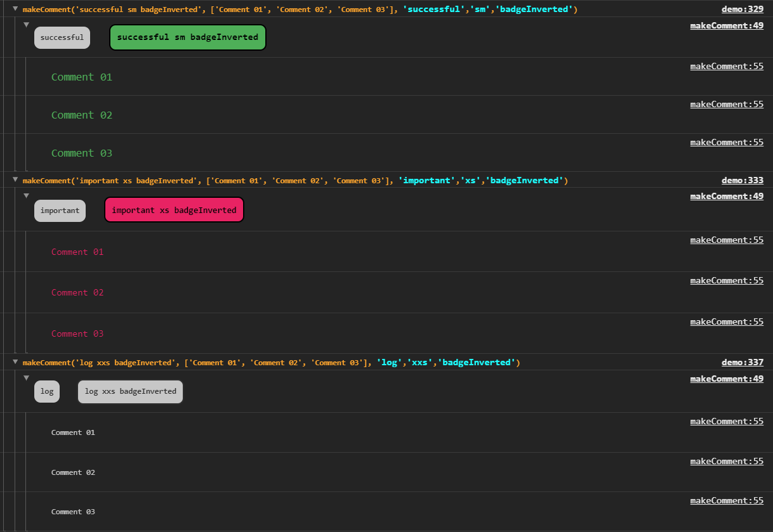Image resolution: width=773 pixels, height=532 pixels.
Task: Select the small white 'Comment 03' text
Action: pyautogui.click(x=73, y=512)
